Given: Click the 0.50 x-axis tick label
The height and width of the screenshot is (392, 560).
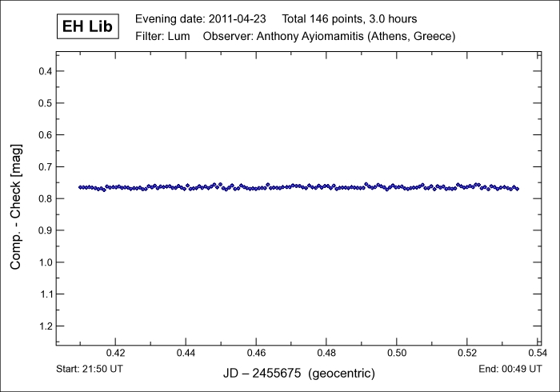Looking at the screenshot, I should click(397, 353).
